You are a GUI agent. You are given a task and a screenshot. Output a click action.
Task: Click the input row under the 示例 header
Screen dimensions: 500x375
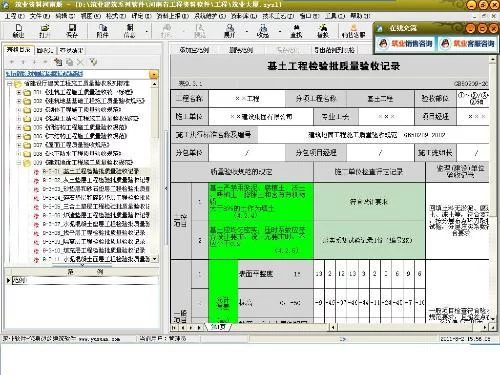(85, 280)
